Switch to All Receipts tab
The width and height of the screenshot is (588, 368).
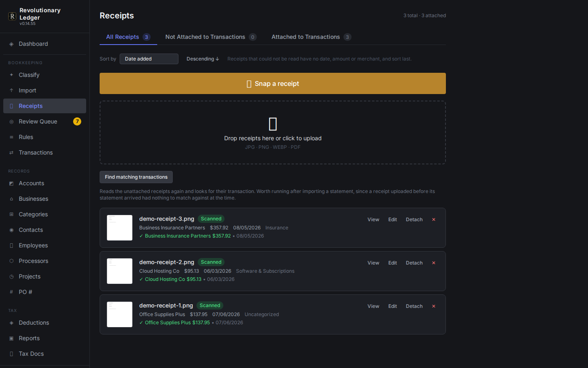tap(128, 37)
